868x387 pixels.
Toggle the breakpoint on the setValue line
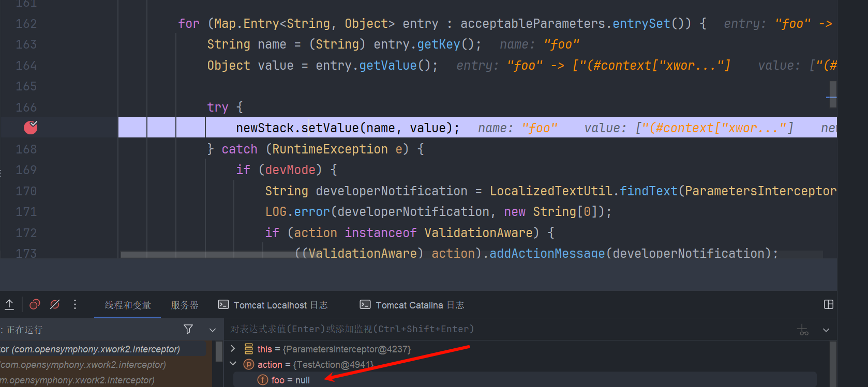31,127
